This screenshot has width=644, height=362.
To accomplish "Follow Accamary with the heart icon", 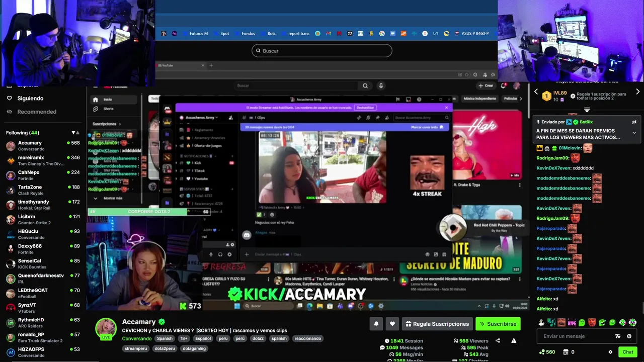I will (392, 324).
